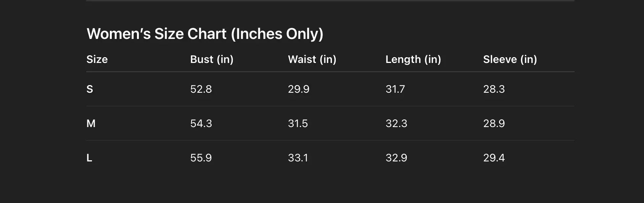Image resolution: width=644 pixels, height=203 pixels.
Task: Click the 54.3 bust value for M
Action: pyautogui.click(x=201, y=124)
